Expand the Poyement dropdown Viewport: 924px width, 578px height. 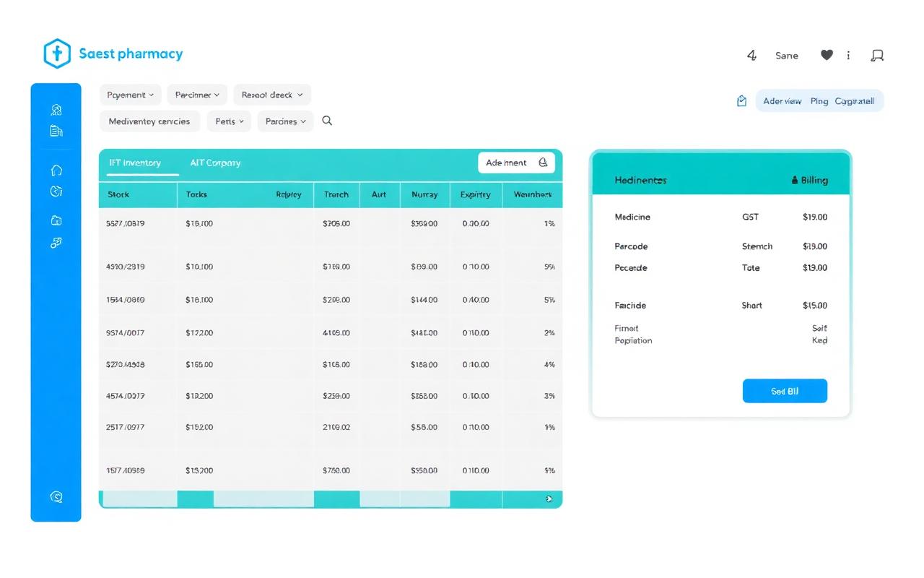point(131,95)
